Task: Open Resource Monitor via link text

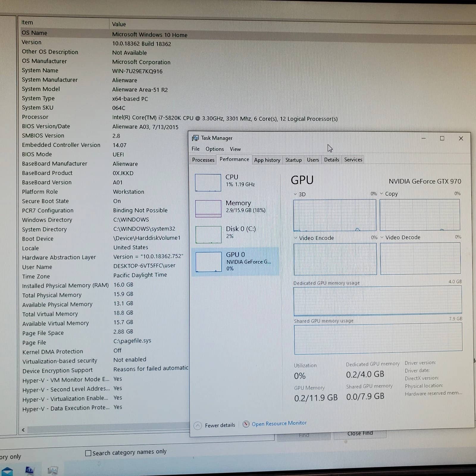Action: click(279, 423)
